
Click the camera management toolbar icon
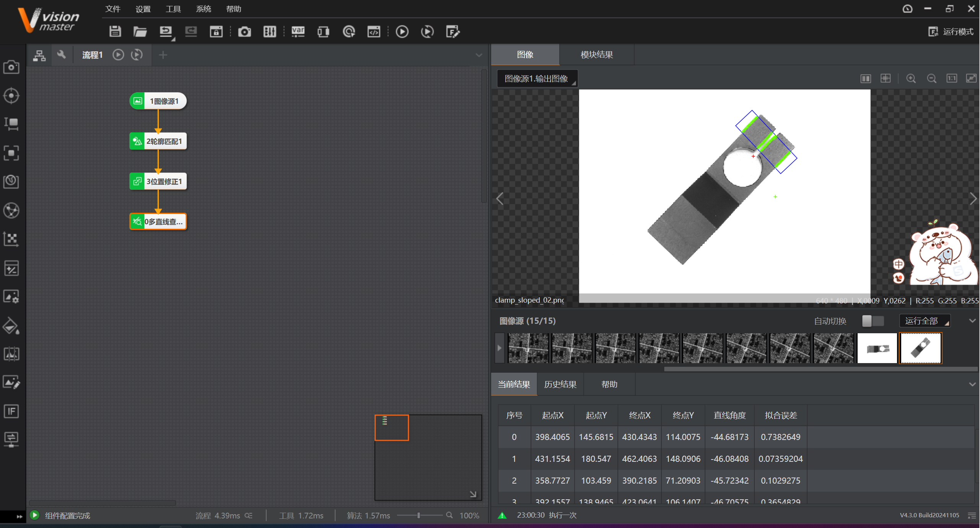pyautogui.click(x=244, y=31)
